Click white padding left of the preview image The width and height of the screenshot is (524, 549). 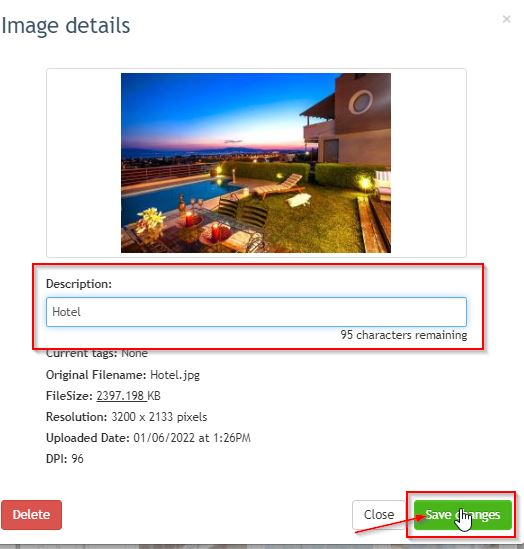click(x=84, y=163)
